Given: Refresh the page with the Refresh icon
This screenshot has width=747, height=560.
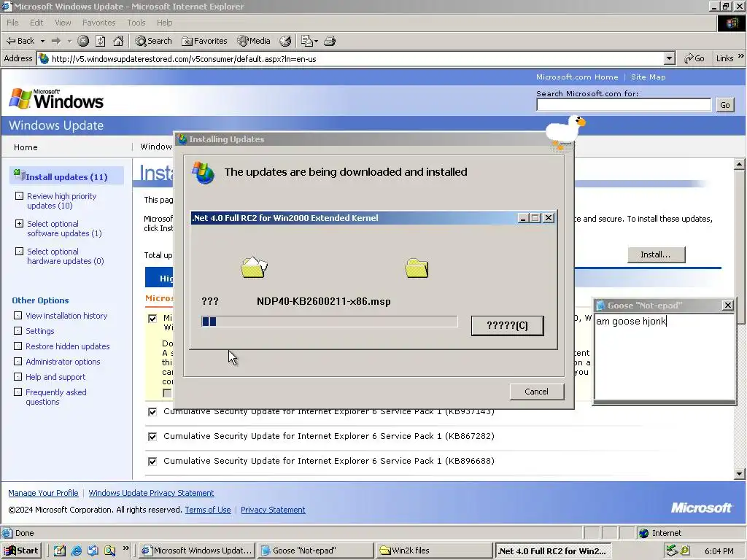Looking at the screenshot, I should tap(101, 41).
